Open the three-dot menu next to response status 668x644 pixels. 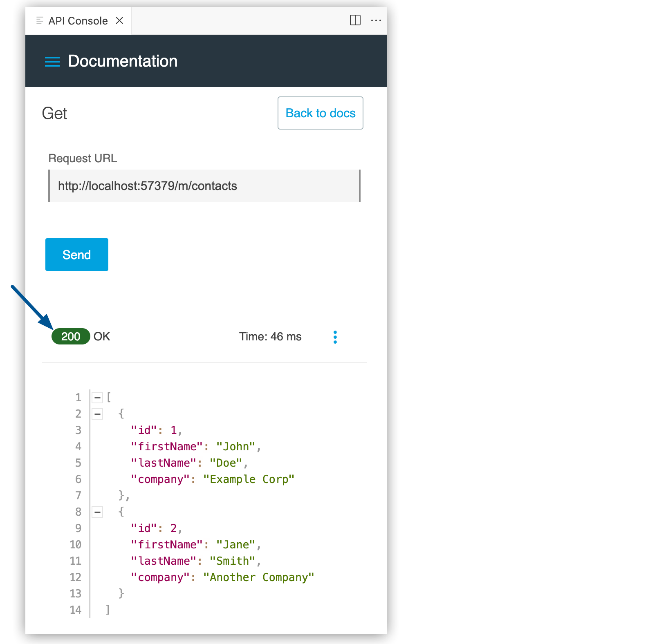tap(335, 336)
